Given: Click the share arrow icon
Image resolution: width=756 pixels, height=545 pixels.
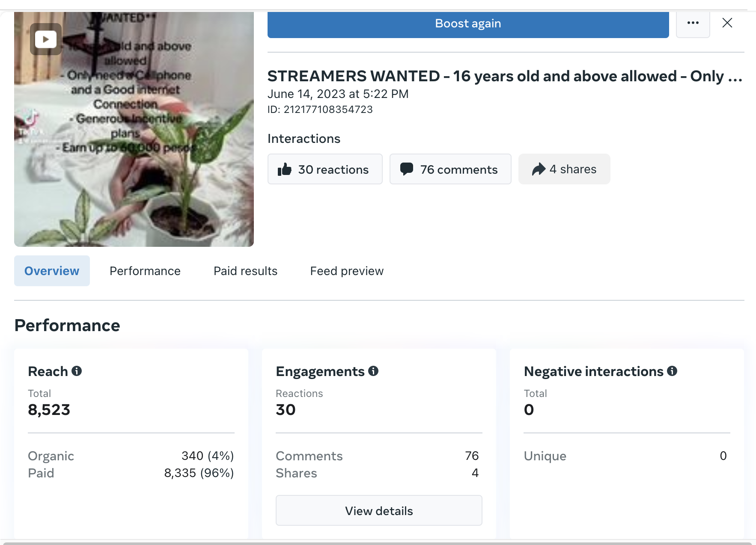Looking at the screenshot, I should pyautogui.click(x=539, y=169).
